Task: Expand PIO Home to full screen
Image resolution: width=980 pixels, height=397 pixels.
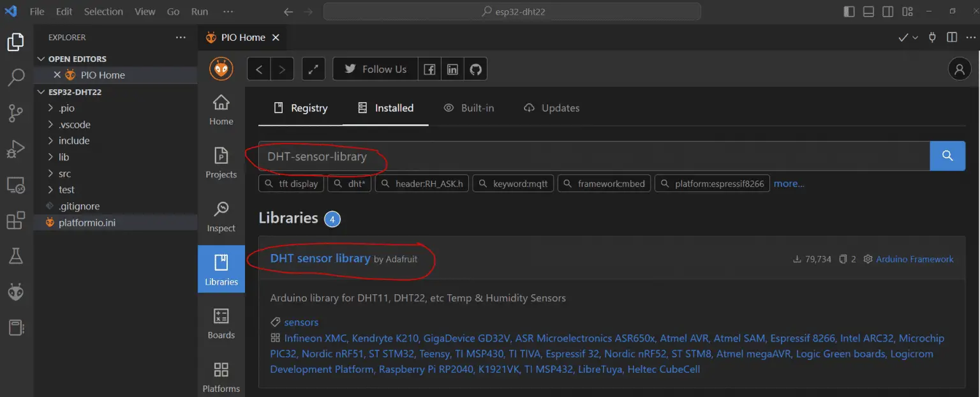Action: tap(313, 70)
